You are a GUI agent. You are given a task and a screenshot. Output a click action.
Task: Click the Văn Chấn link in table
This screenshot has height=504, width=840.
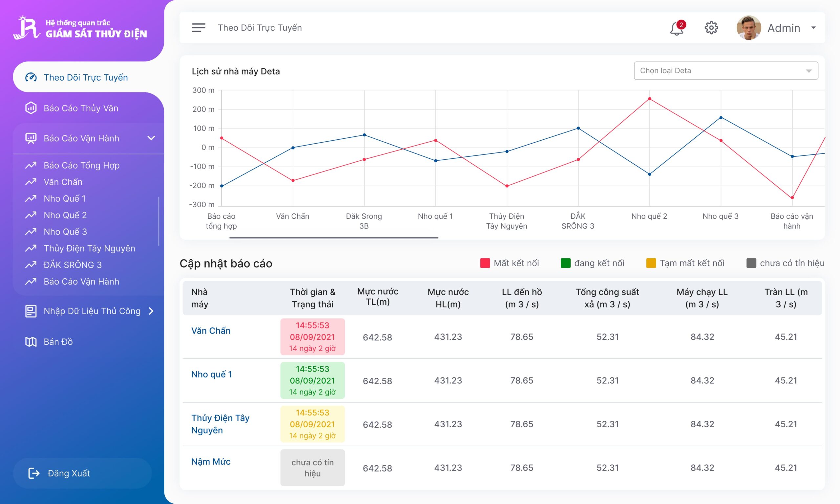211,331
